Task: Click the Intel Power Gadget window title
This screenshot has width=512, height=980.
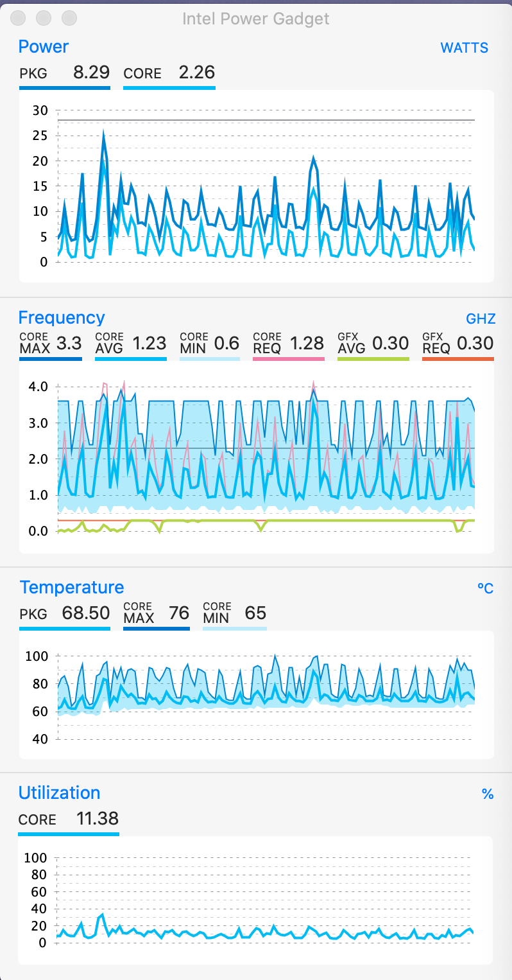Action: (x=256, y=19)
